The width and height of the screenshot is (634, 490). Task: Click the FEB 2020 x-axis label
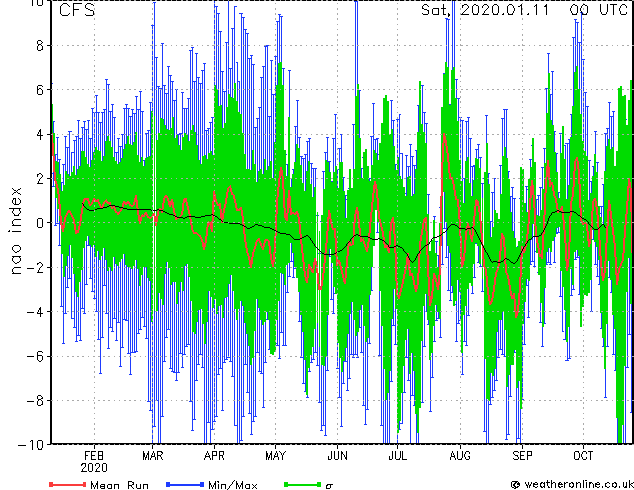(x=94, y=462)
